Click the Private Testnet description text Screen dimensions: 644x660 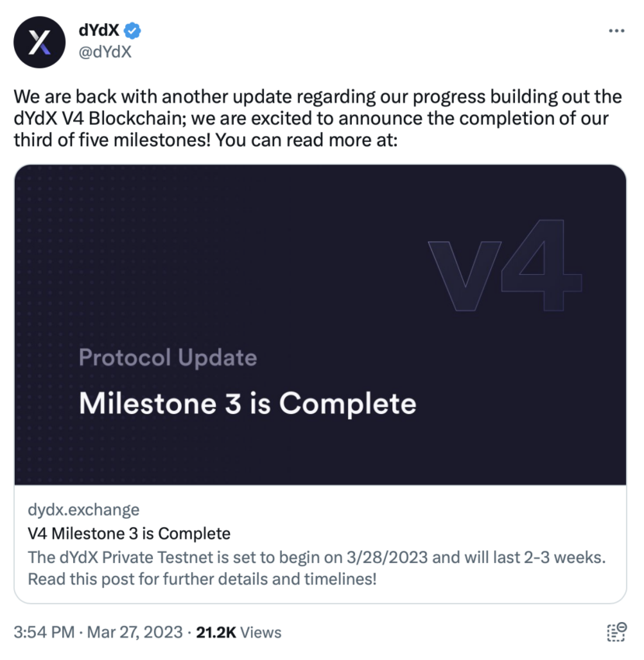[x=317, y=558]
